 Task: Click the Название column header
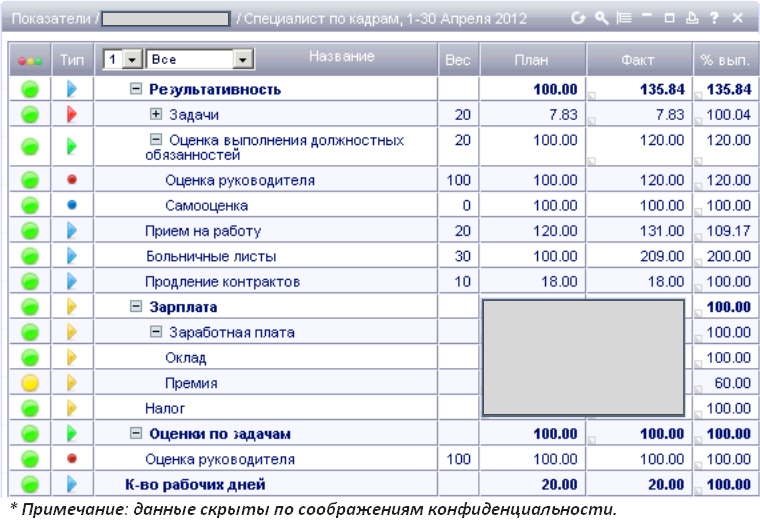pyautogui.click(x=342, y=56)
